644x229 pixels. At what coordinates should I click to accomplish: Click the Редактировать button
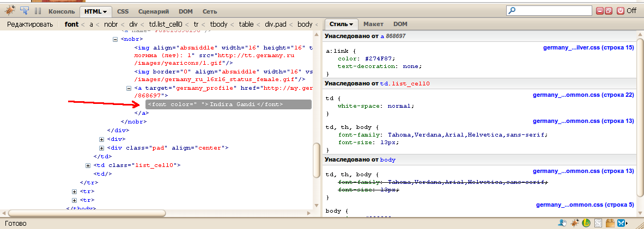tap(30, 24)
